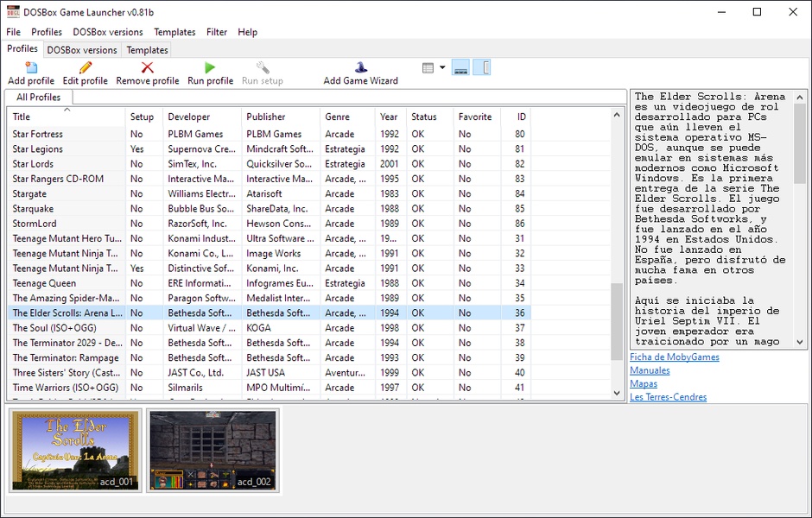Sort profiles by the Year column header
This screenshot has height=518, width=812.
(x=389, y=117)
